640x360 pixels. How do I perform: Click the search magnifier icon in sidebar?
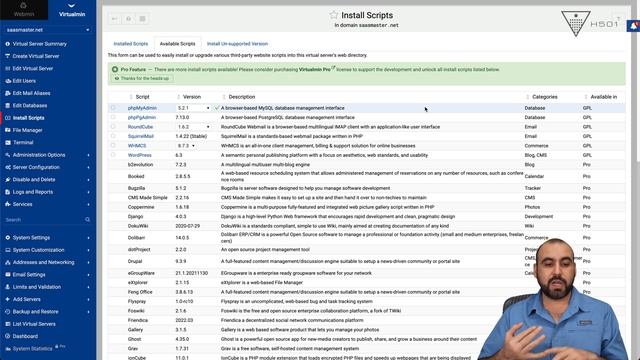click(x=87, y=220)
